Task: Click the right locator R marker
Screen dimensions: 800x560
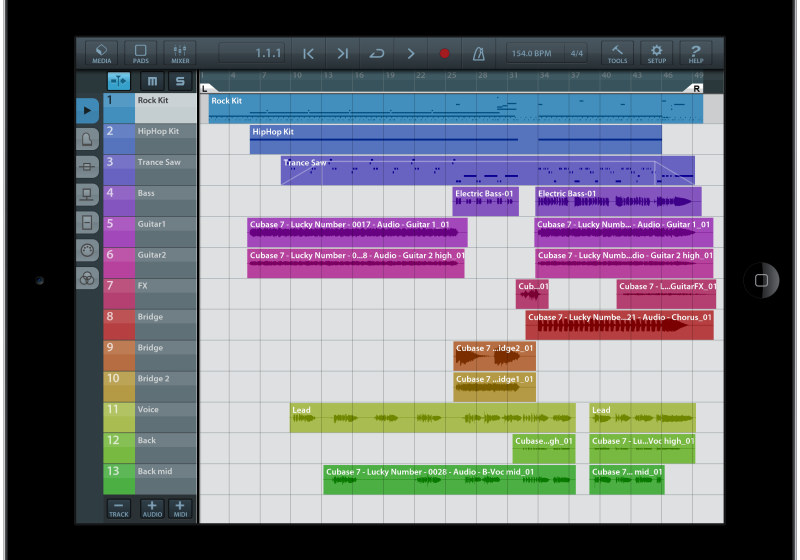Action: [697, 88]
